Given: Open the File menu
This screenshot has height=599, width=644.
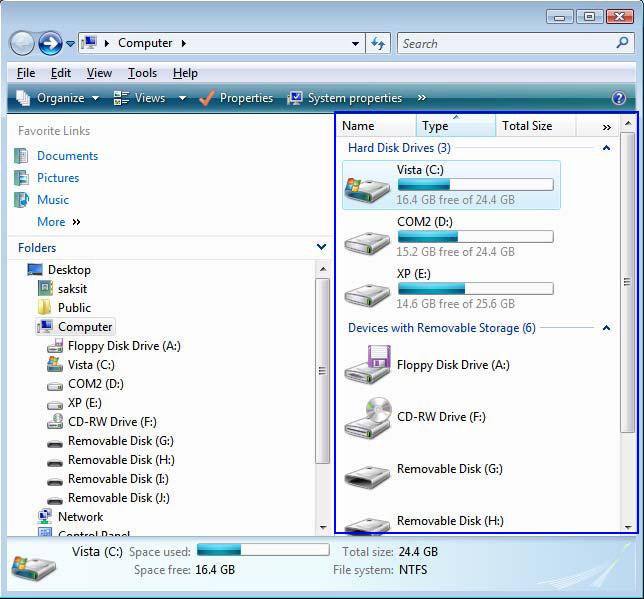Looking at the screenshot, I should [x=26, y=73].
